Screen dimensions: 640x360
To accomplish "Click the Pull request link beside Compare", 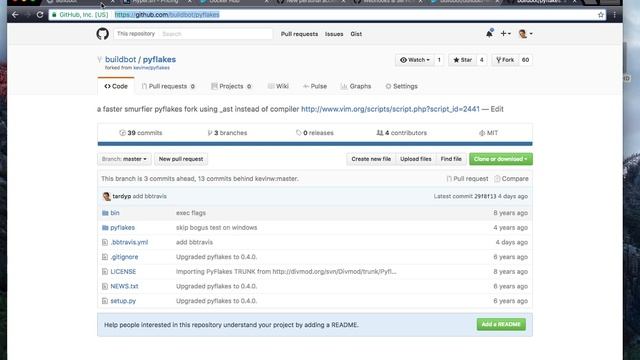I will click(467, 179).
